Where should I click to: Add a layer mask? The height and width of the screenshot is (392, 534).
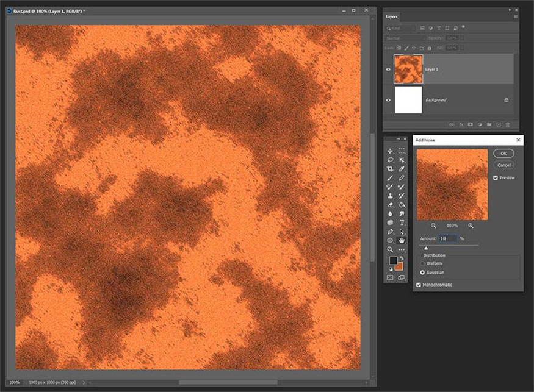[x=471, y=124]
